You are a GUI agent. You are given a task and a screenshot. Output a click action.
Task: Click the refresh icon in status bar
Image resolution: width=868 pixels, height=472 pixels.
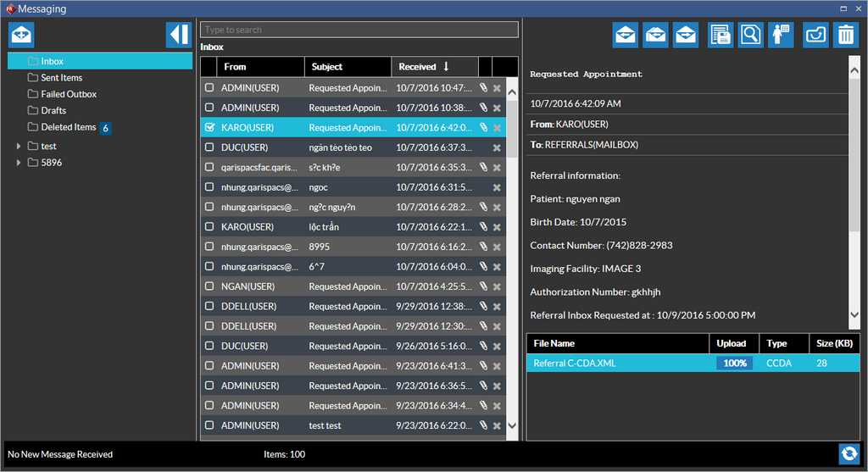[850, 453]
